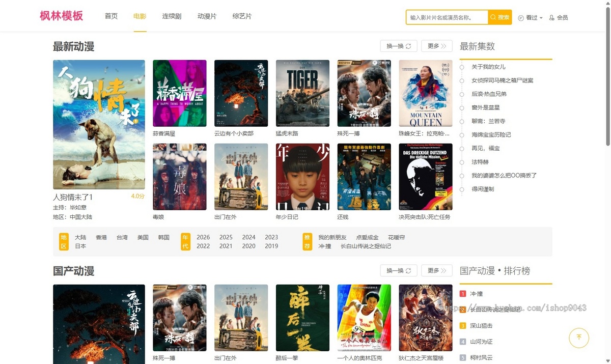Open recommended 我的新朋友
611x364 pixels.
click(332, 237)
